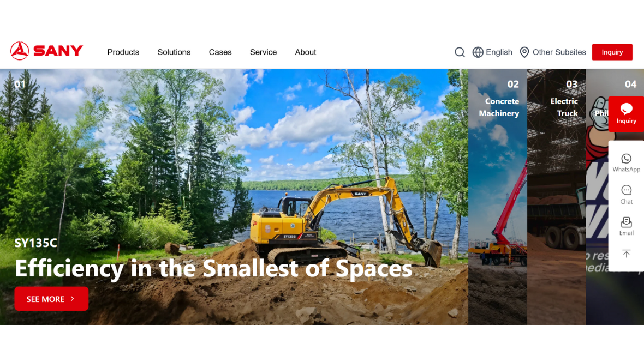Viewport: 644px width, 362px height.
Task: Click the globe language icon
Action: click(x=478, y=52)
